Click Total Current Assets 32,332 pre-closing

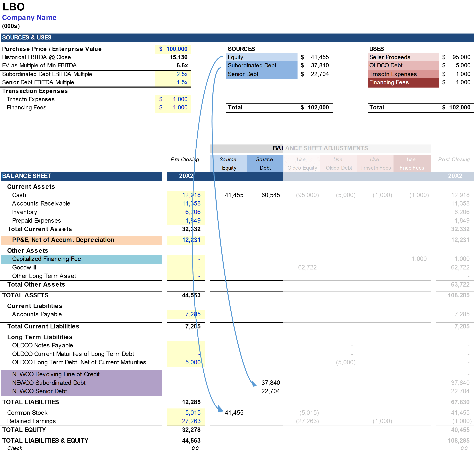tap(191, 229)
